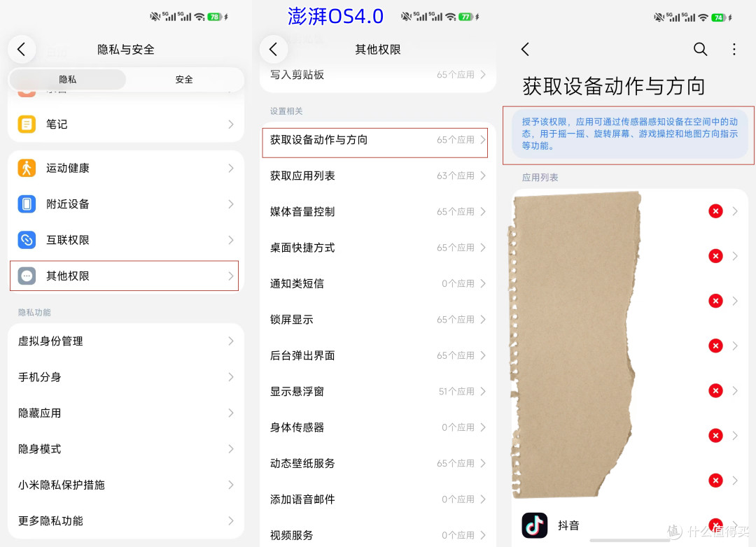Open 更多隐私功能
This screenshot has height=547, width=756.
(x=126, y=521)
